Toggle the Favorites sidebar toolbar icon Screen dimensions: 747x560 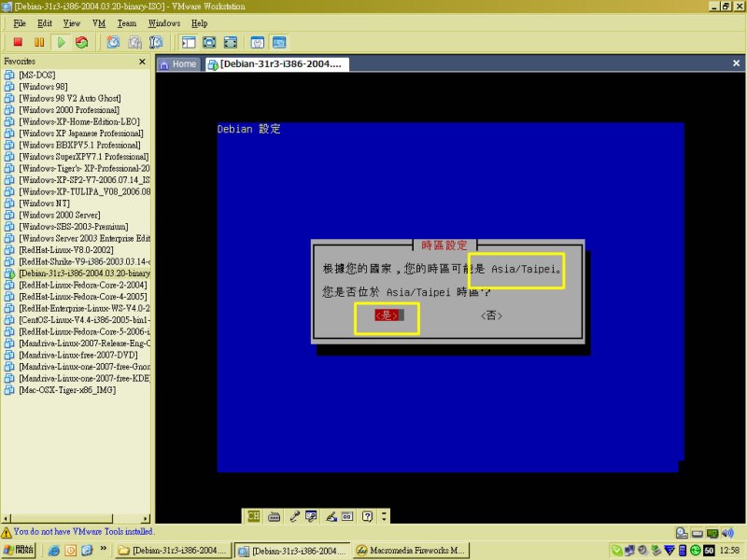tap(189, 42)
